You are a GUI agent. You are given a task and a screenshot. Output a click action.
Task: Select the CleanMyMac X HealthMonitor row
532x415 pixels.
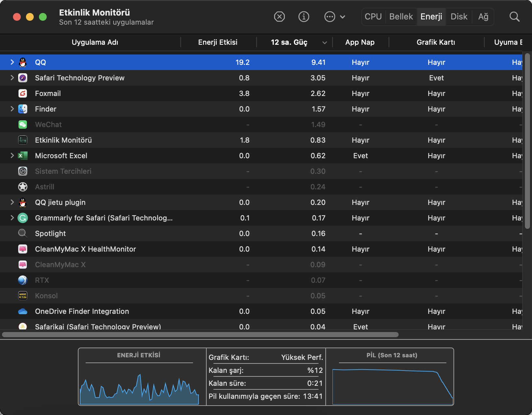pos(85,249)
